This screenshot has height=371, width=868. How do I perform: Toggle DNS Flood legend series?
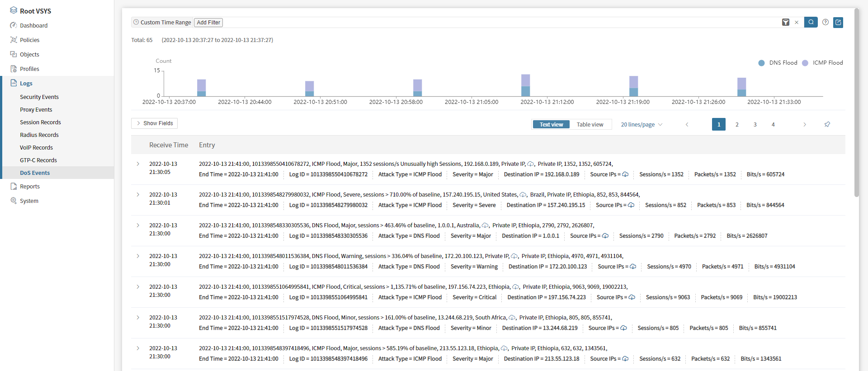(x=778, y=63)
